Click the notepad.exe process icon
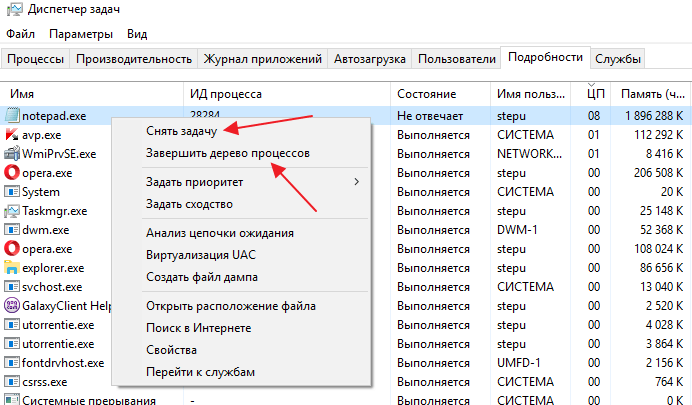Image resolution: width=692 pixels, height=405 pixels. pos(12,116)
